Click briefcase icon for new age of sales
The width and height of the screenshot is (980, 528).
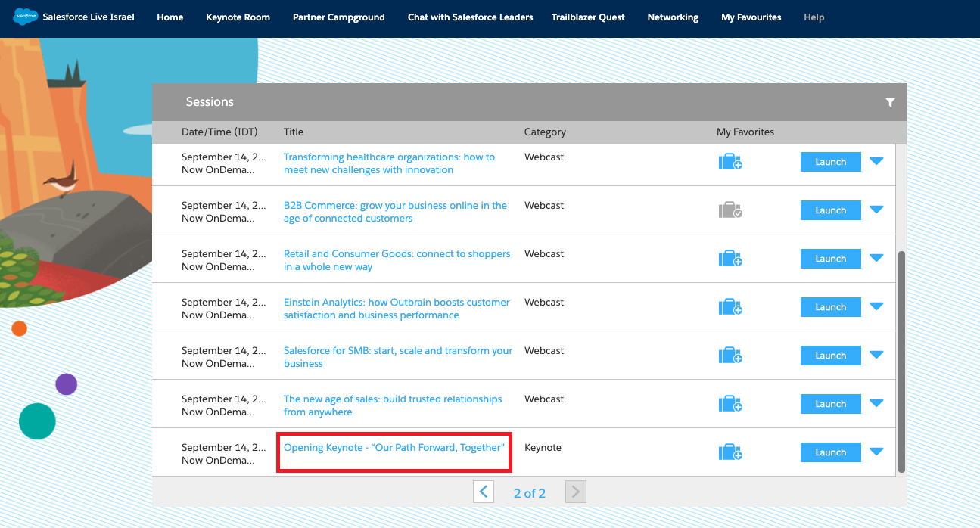(x=730, y=404)
